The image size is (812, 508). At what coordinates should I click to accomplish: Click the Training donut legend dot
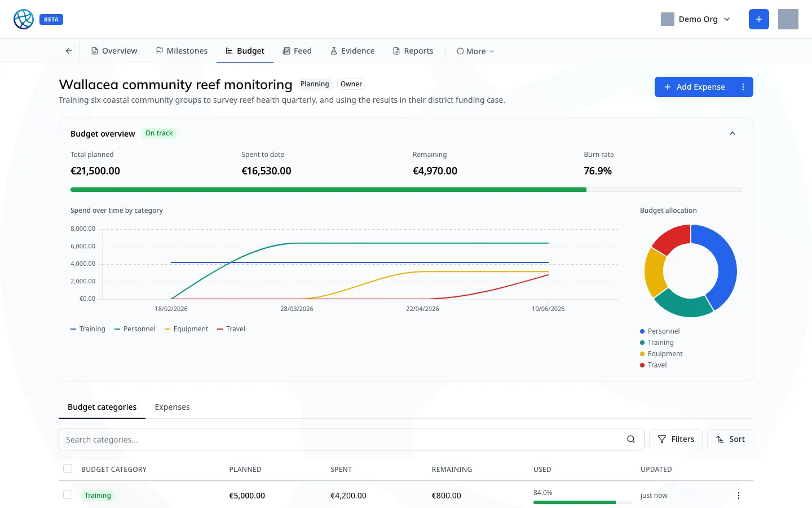642,343
